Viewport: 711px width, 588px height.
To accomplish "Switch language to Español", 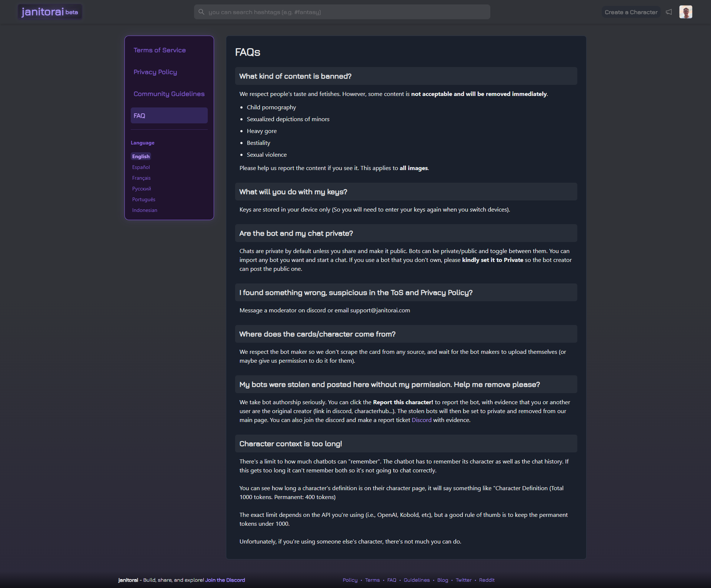I will [141, 167].
